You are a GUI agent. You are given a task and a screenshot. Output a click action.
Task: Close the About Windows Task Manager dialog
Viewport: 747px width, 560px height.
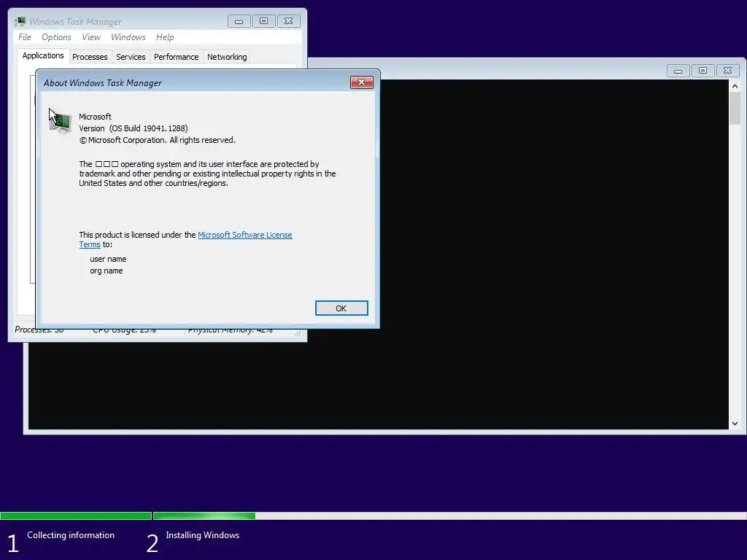click(362, 82)
